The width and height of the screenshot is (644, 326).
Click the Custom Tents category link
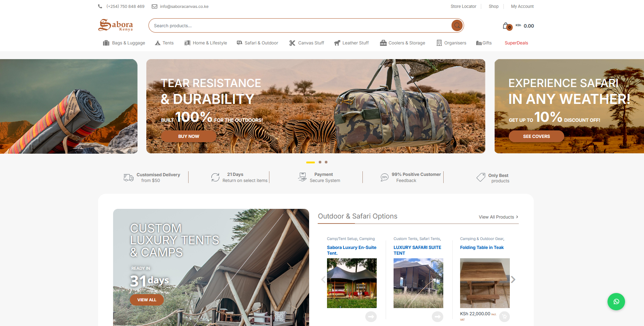click(x=405, y=239)
